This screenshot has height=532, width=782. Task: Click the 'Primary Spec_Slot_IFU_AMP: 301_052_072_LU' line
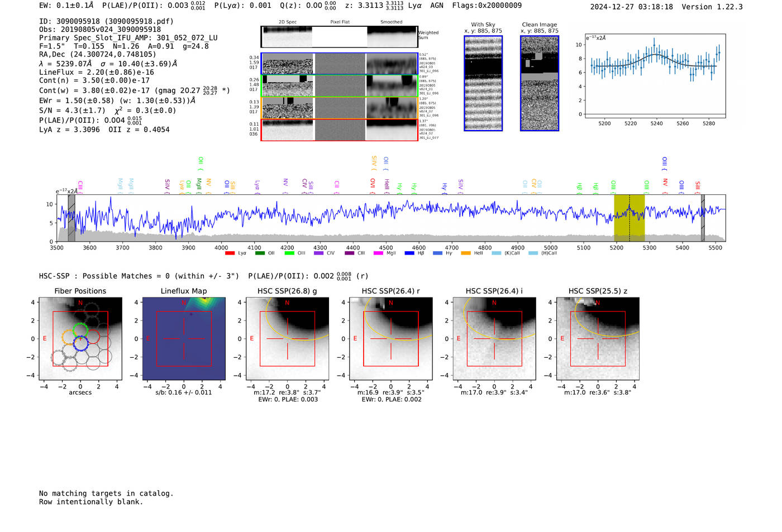(128, 38)
